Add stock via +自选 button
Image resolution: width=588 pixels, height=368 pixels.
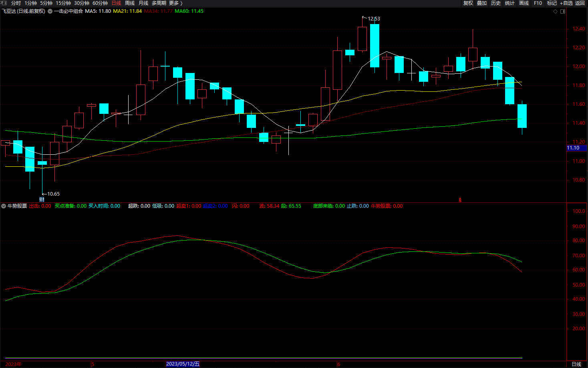click(566, 3)
